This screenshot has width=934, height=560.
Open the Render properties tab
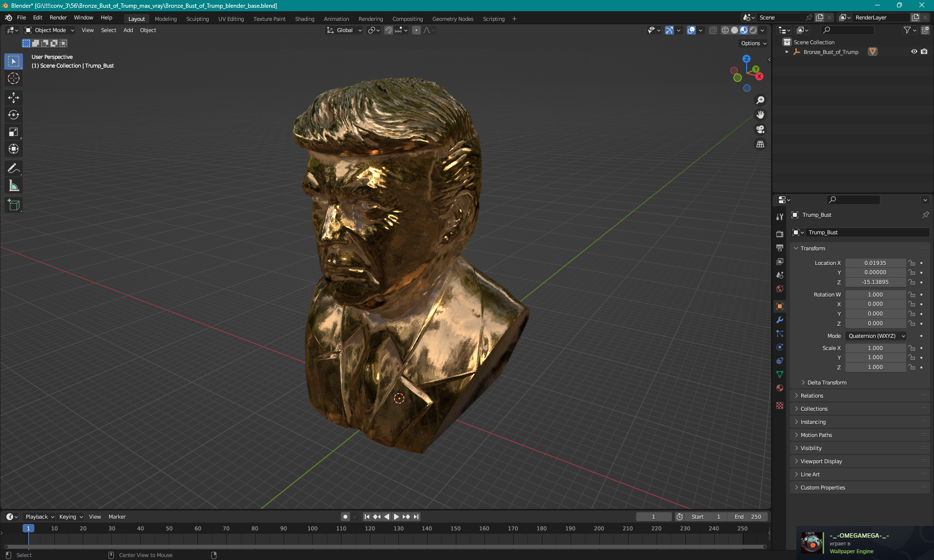coord(780,234)
